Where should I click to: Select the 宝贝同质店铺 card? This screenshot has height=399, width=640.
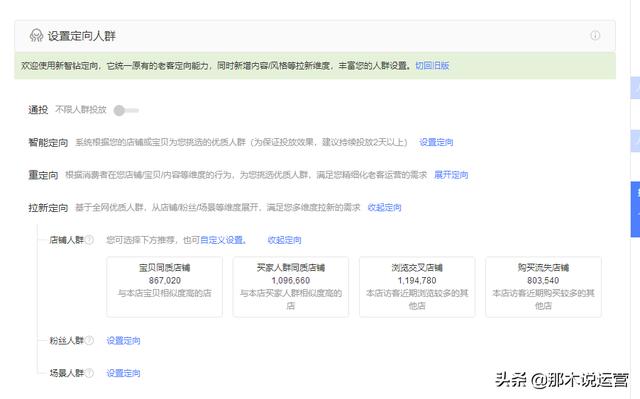click(x=164, y=287)
